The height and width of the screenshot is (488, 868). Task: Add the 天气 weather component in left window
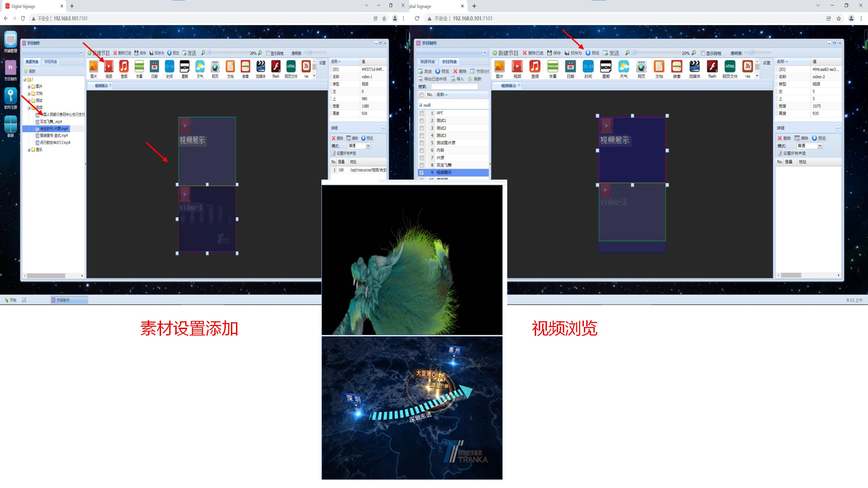200,66
